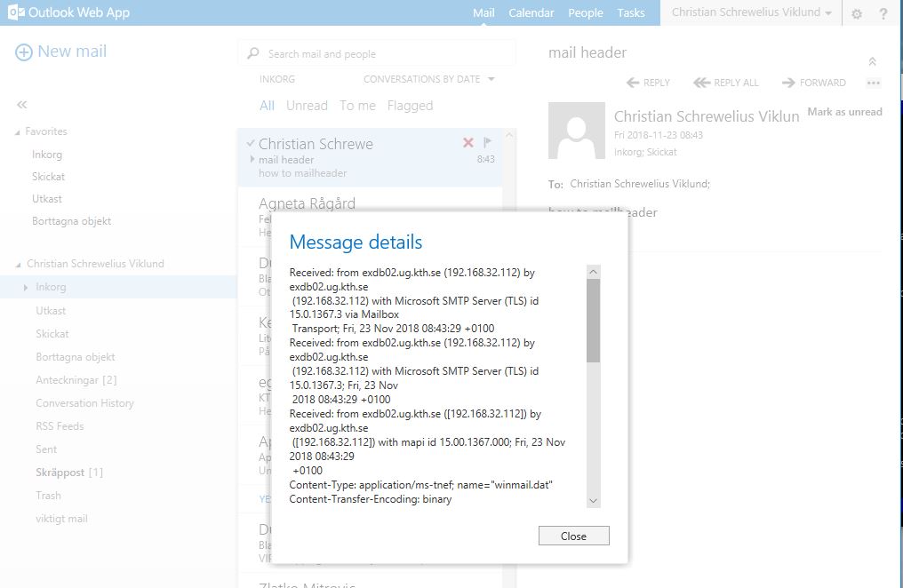Image resolution: width=903 pixels, height=588 pixels.
Task: Click the Reply All icon
Action: click(701, 82)
